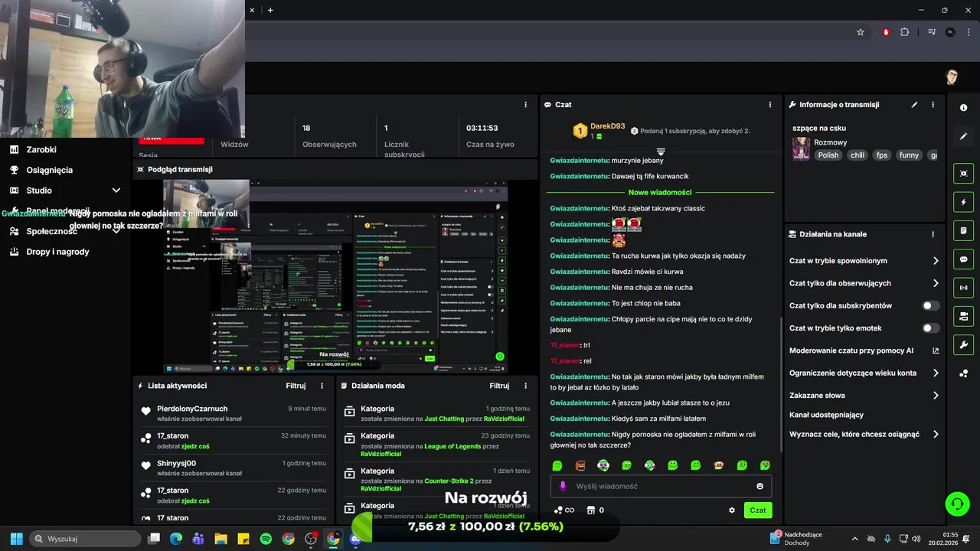Image resolution: width=980 pixels, height=551 pixels.
Task: Open the document notes icon in right sidebar
Action: point(963,230)
